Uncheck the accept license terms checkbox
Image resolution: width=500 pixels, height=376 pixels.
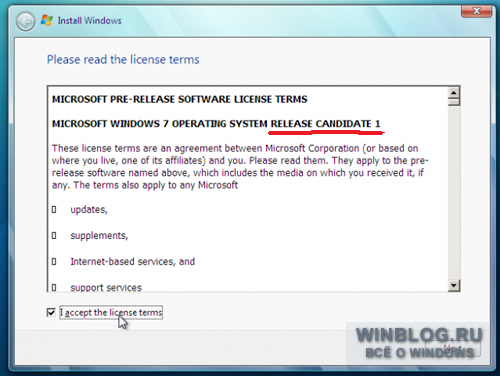click(x=51, y=313)
